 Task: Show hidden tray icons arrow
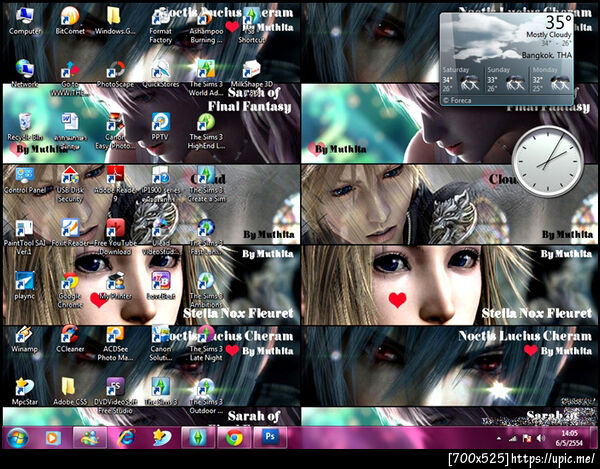(x=499, y=438)
